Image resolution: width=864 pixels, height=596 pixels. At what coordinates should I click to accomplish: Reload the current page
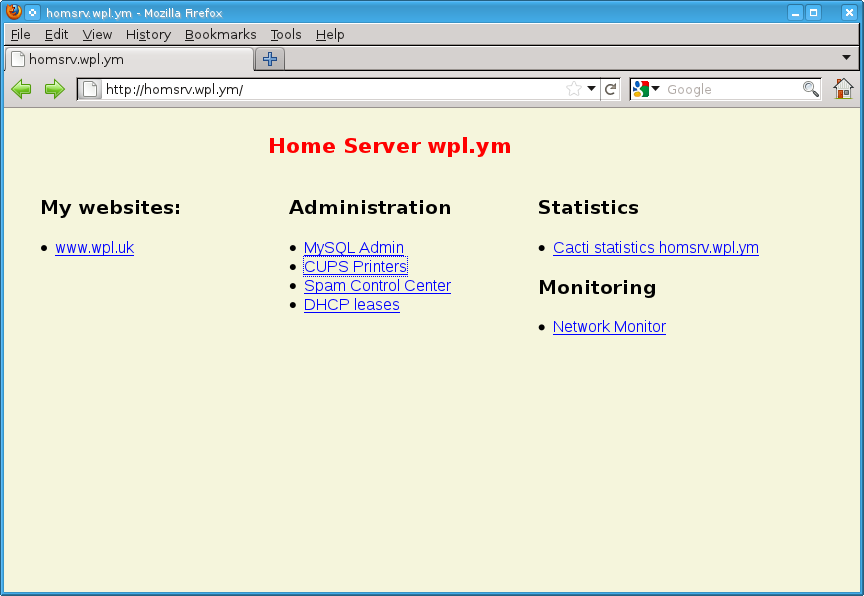click(x=610, y=89)
